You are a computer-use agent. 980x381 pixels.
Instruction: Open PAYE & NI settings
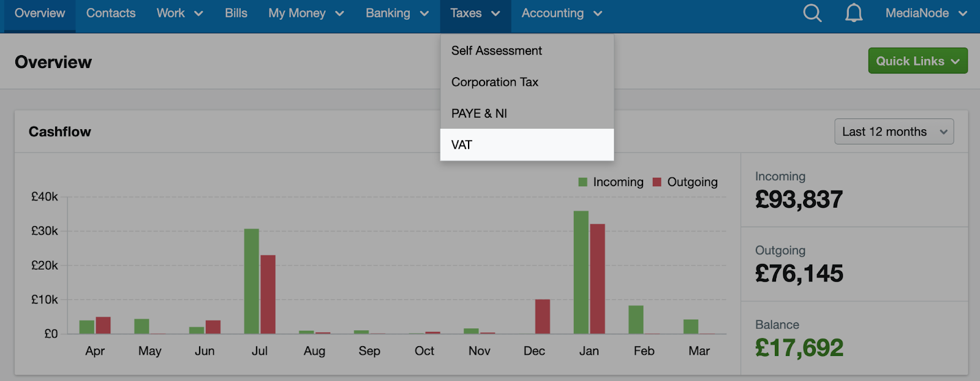click(x=478, y=113)
